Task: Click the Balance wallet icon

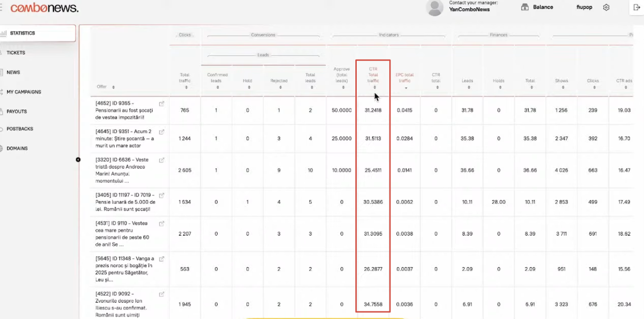Action: tap(525, 7)
